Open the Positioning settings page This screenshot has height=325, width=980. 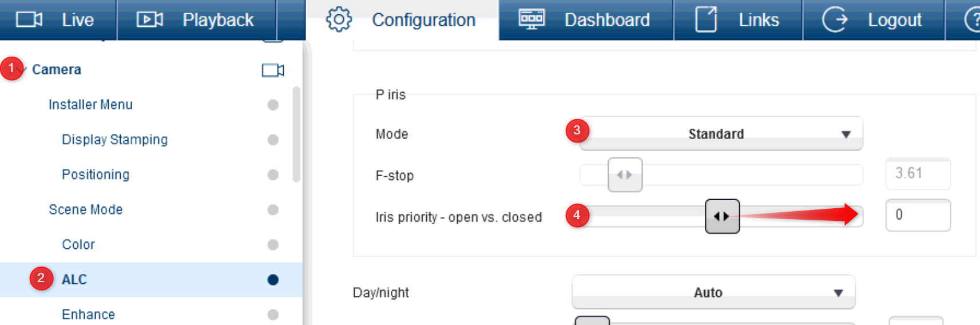click(x=96, y=175)
